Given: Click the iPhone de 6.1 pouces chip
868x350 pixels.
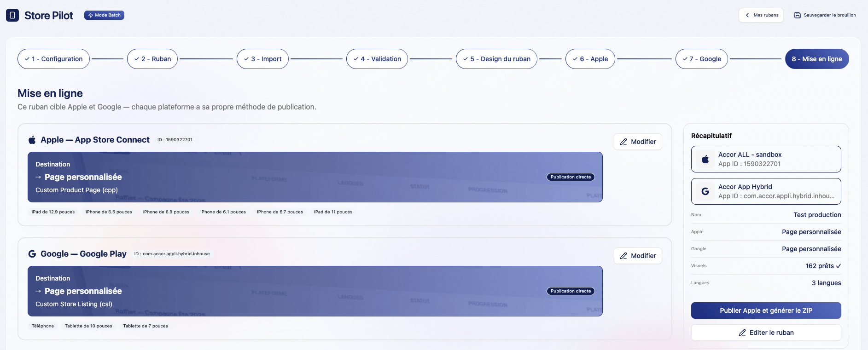Looking at the screenshot, I should point(223,212).
